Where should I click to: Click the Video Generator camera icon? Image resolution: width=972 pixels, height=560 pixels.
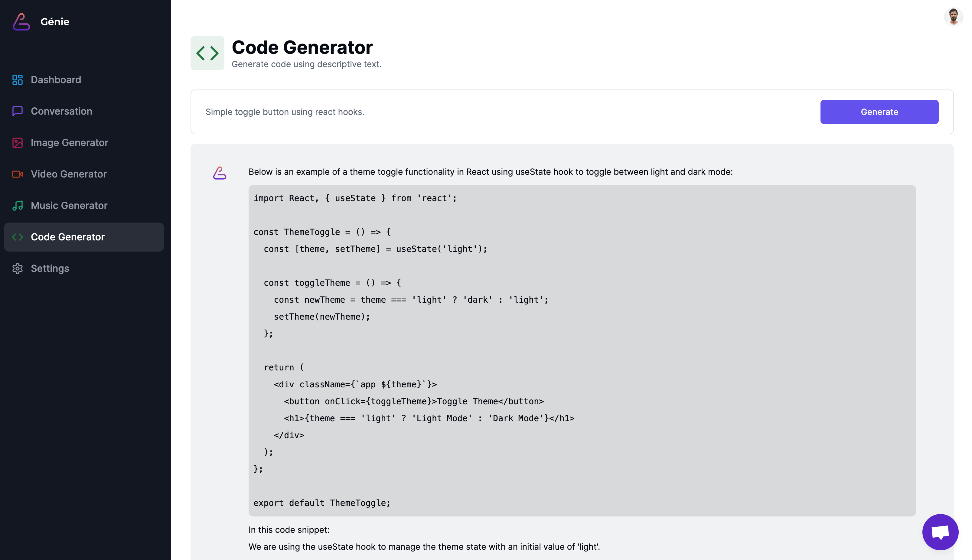pos(17,174)
